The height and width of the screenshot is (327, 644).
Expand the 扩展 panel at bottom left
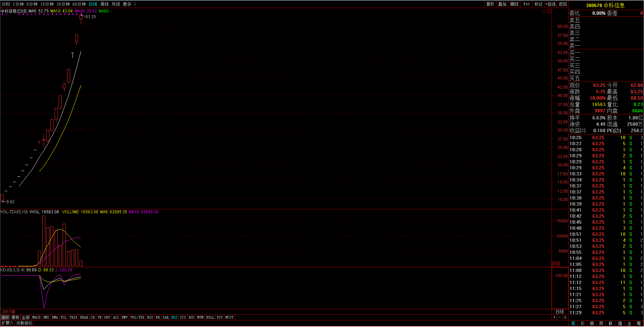tap(7, 323)
